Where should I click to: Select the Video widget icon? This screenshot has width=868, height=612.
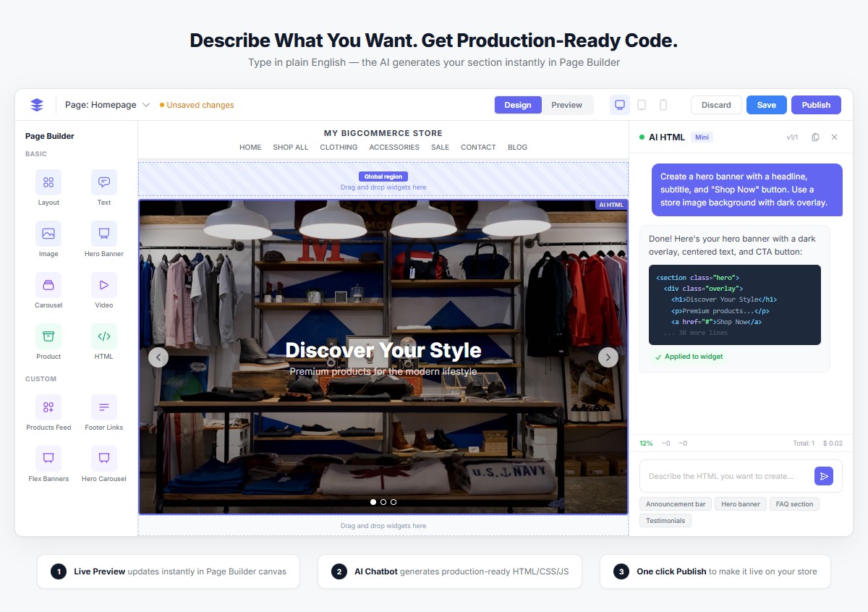coord(103,285)
